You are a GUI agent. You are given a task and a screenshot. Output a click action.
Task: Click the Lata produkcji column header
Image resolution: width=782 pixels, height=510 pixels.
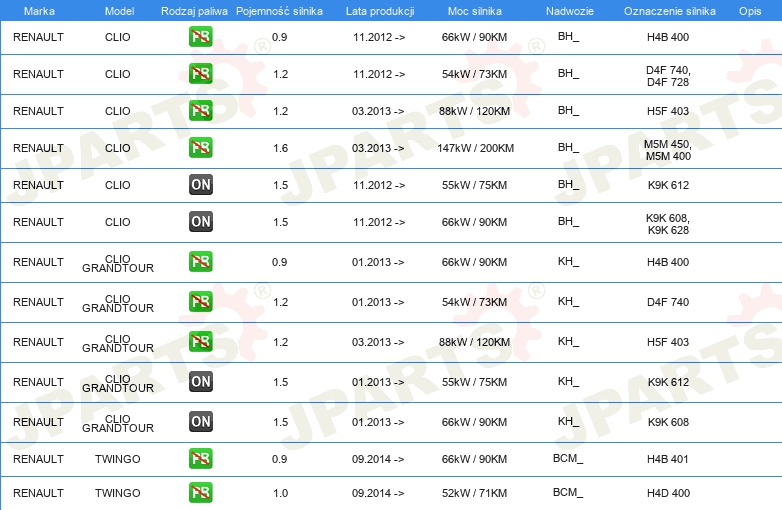(380, 11)
